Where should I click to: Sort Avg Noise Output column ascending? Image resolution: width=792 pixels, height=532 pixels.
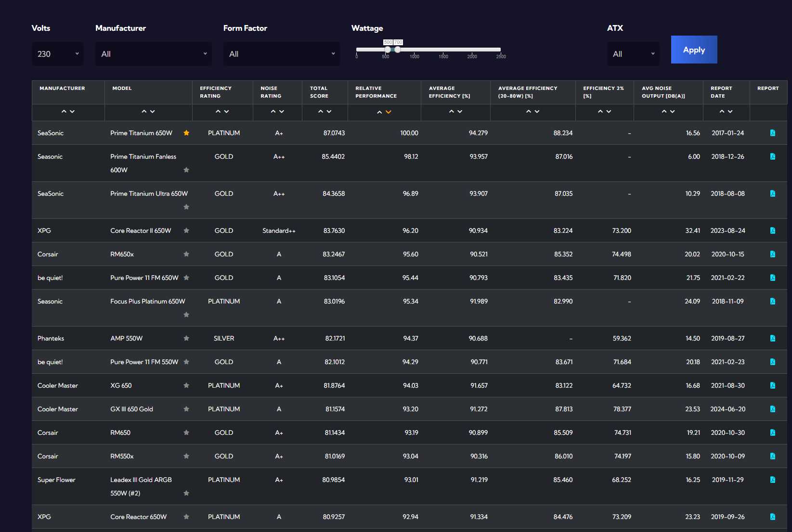coord(664,112)
